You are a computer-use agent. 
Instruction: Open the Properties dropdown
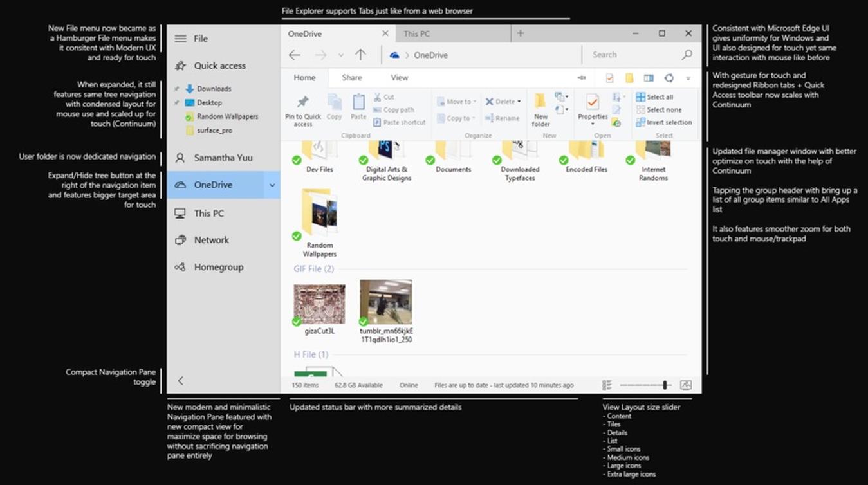click(593, 124)
